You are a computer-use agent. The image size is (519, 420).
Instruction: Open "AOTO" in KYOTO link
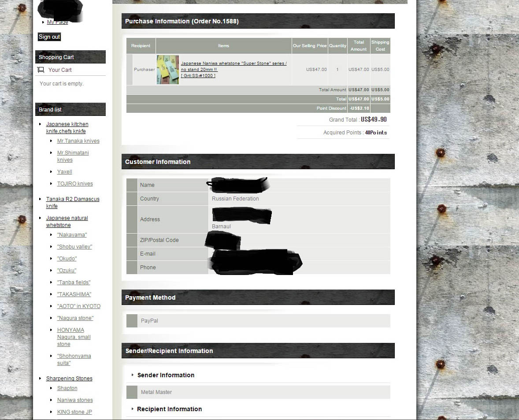(x=78, y=306)
